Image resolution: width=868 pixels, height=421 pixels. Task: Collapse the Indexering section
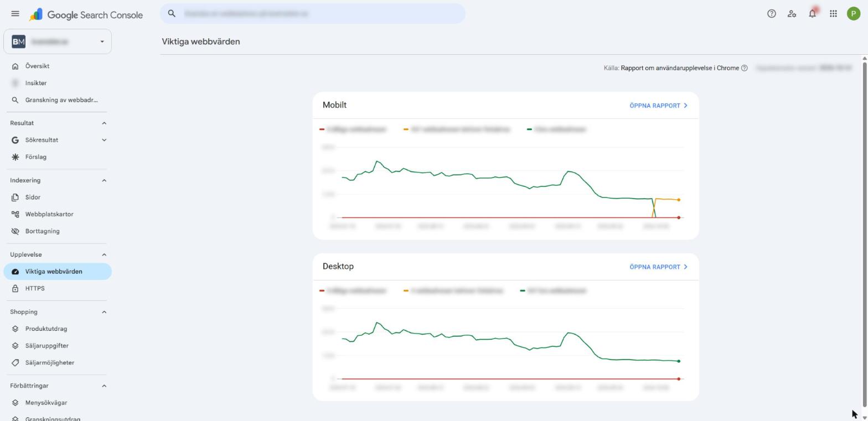click(x=104, y=180)
